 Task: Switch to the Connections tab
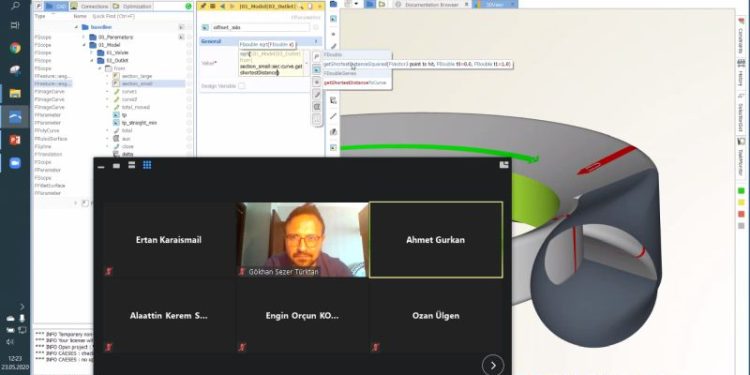click(x=90, y=6)
